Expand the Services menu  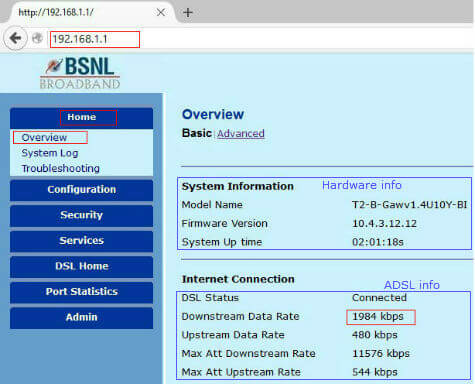pos(81,241)
